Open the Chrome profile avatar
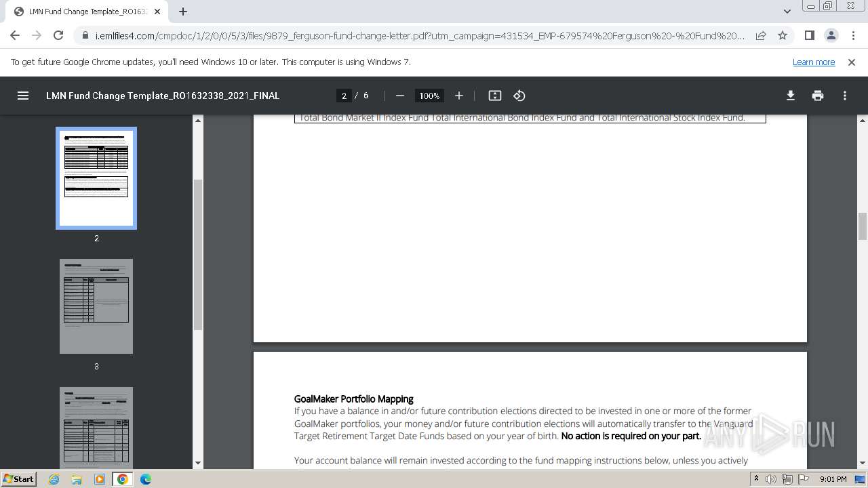This screenshot has height=488, width=868. pyautogui.click(x=831, y=35)
